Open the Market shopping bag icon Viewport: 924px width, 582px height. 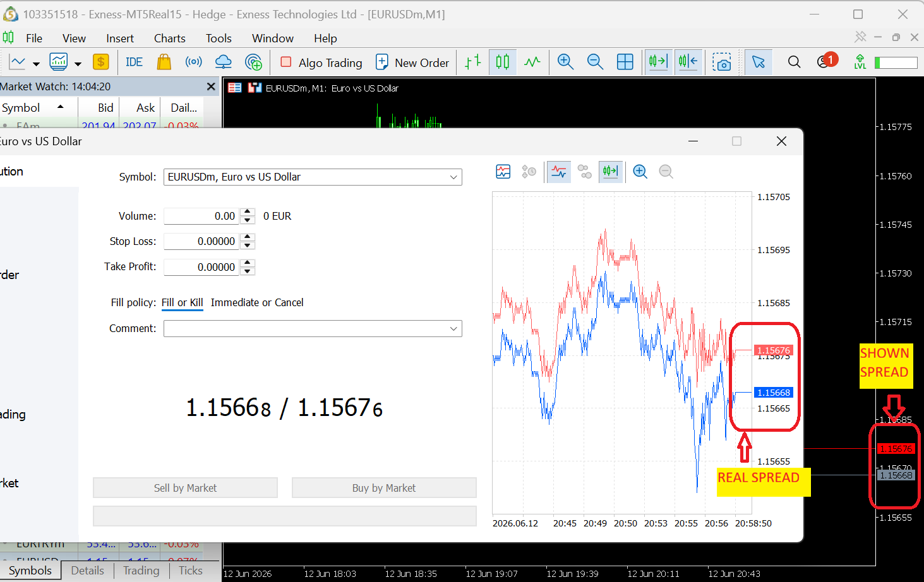164,62
